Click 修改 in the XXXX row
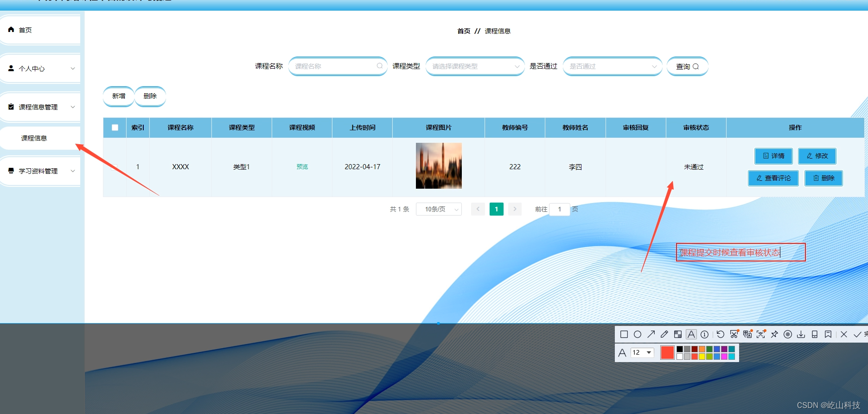This screenshot has height=414, width=868. point(817,156)
